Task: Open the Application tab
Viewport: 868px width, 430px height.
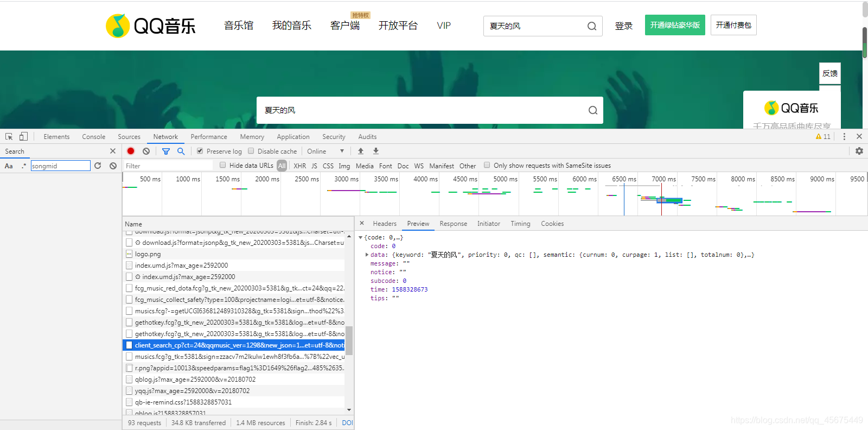Action: pyautogui.click(x=293, y=137)
